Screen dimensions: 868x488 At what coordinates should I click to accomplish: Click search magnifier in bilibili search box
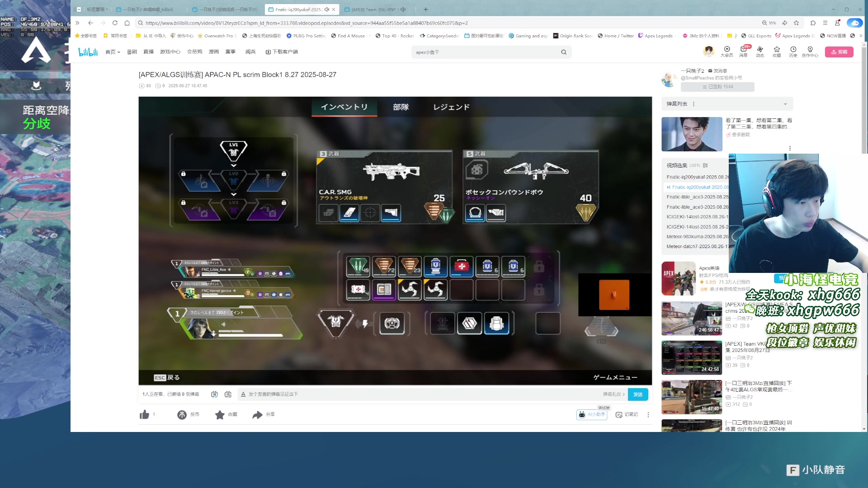[564, 52]
